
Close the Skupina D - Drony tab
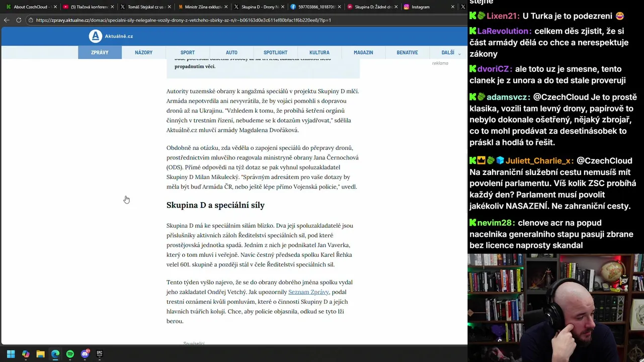coord(282,7)
